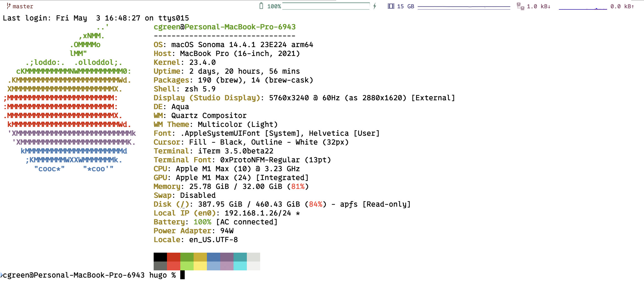The width and height of the screenshot is (644, 287).
Task: Click the battery level graph bar
Action: [x=326, y=6]
